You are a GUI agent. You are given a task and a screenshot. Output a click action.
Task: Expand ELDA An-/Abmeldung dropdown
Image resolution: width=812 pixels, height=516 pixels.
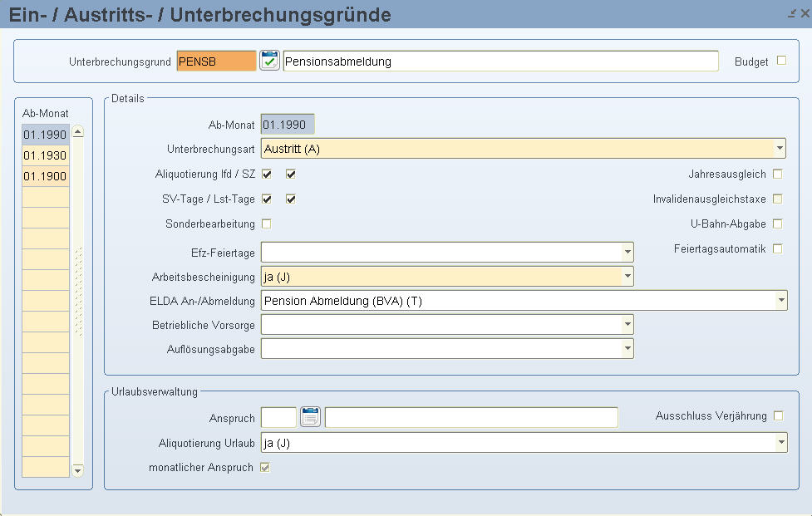(x=781, y=301)
